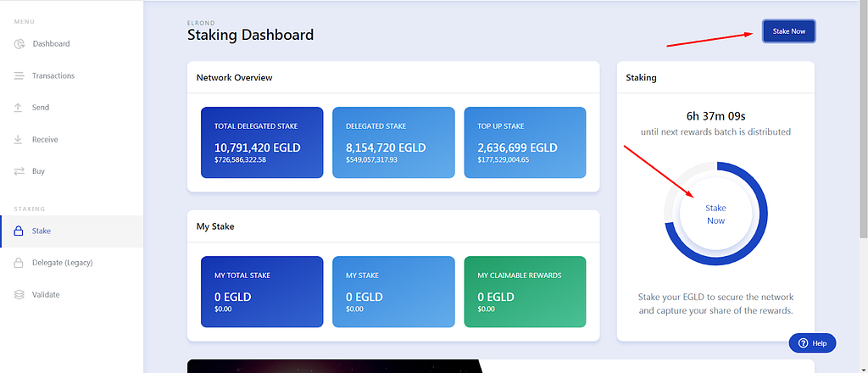Open the Dashboard menu item
This screenshot has width=868, height=373.
point(71,44)
